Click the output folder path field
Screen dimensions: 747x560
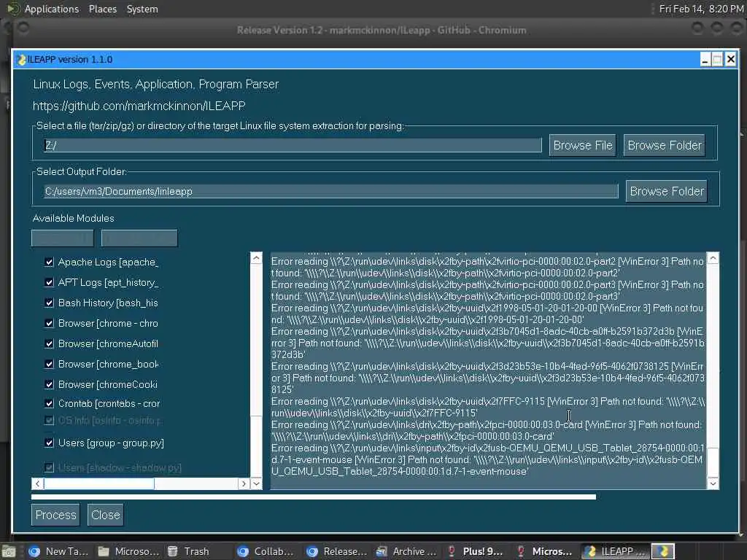(x=331, y=191)
